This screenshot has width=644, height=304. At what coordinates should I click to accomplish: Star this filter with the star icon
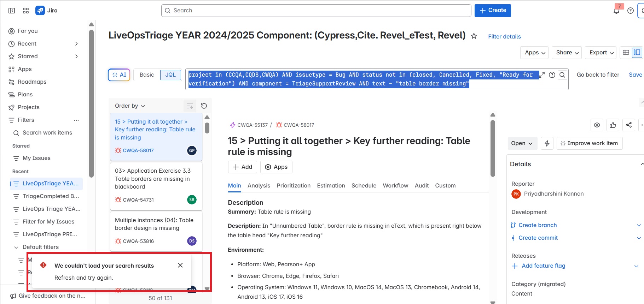coord(474,36)
